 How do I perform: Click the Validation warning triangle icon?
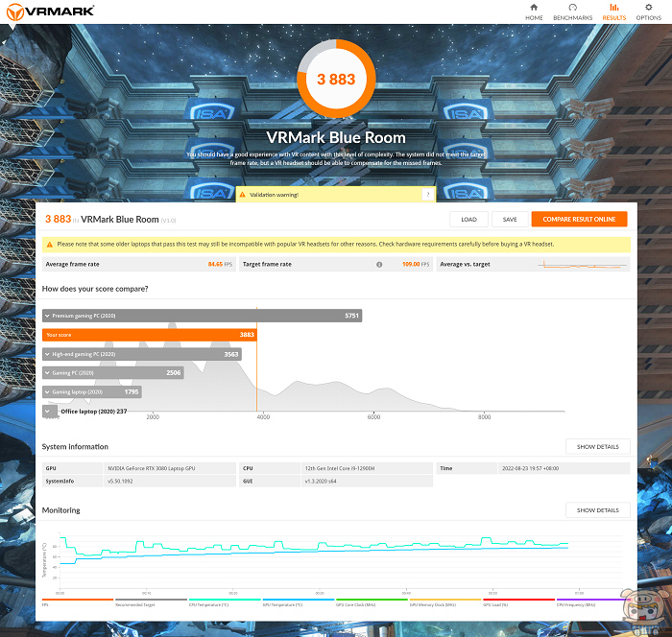242,195
